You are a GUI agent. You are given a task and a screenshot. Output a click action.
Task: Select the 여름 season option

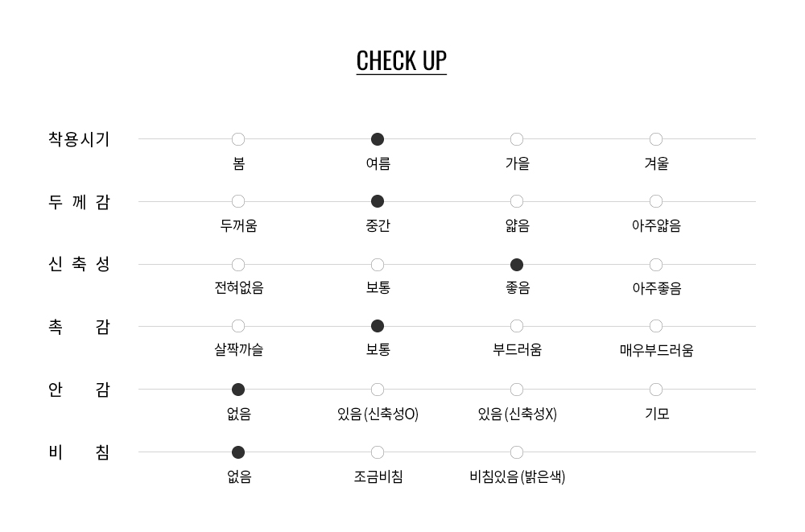[x=378, y=139]
